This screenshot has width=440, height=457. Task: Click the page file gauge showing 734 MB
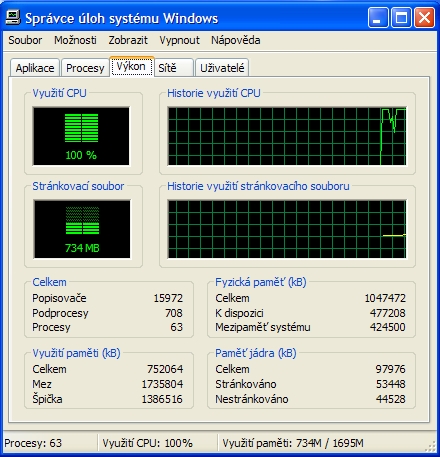coord(82,229)
